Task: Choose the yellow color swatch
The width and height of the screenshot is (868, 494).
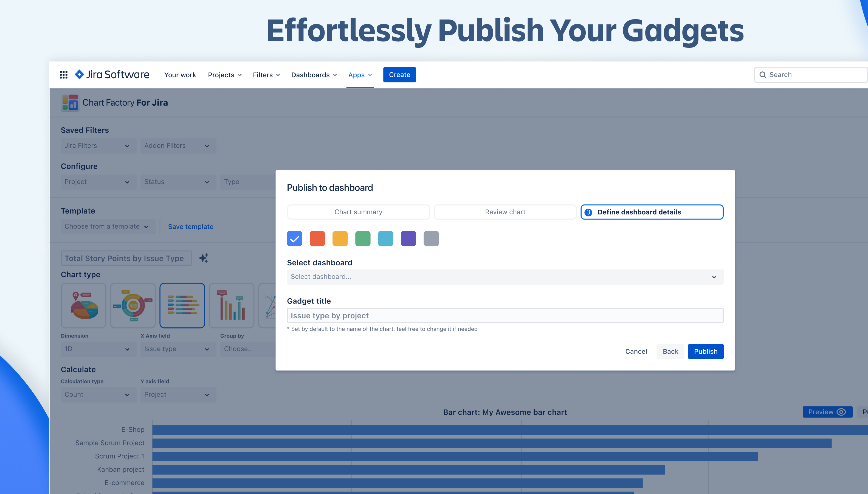Action: (x=340, y=238)
